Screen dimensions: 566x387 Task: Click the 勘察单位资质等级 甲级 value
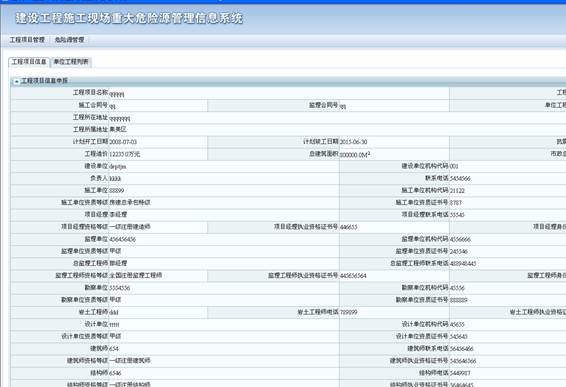(x=116, y=300)
